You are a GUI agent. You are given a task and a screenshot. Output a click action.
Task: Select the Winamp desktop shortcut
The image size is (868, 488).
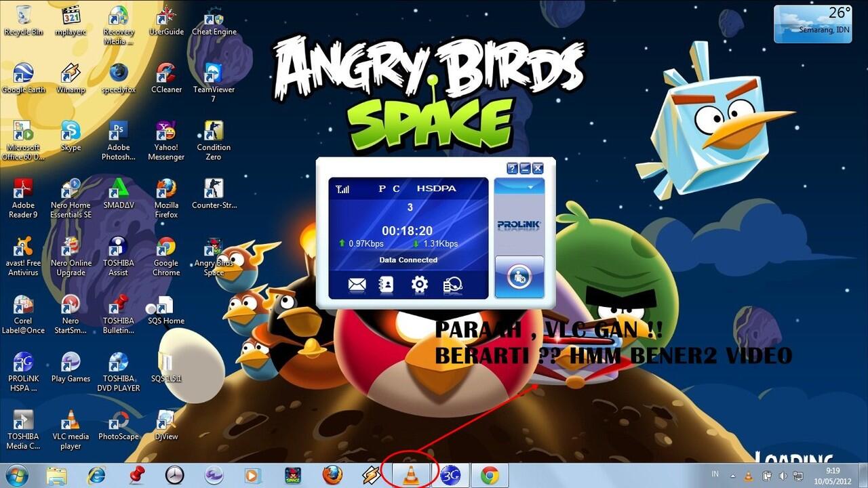coord(71,78)
